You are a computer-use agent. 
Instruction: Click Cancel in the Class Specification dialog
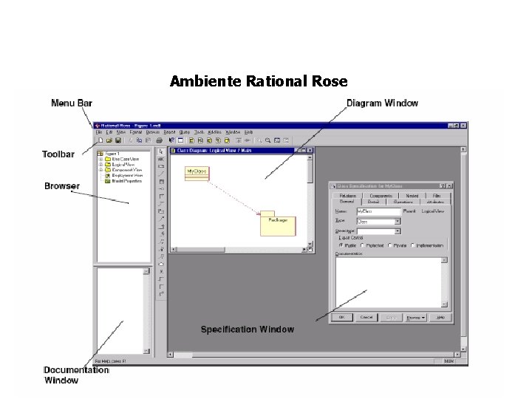pyautogui.click(x=366, y=317)
